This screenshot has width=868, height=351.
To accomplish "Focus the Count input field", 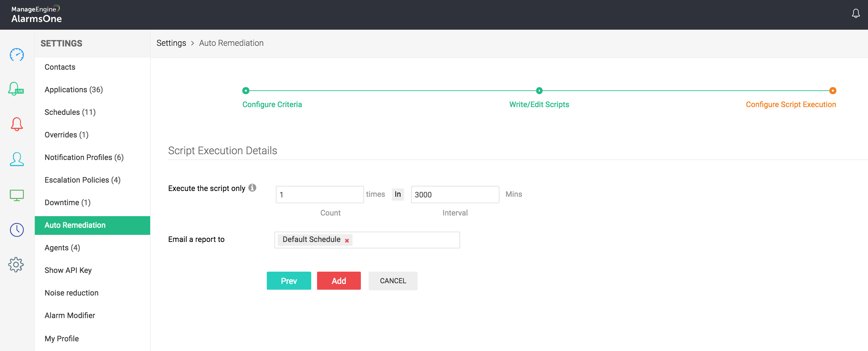I will click(x=319, y=195).
